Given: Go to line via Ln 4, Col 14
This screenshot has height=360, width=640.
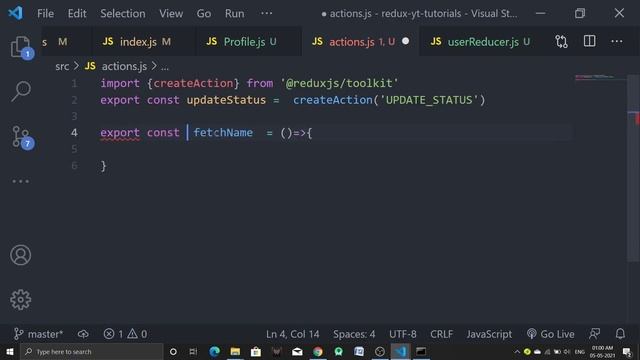Looking at the screenshot, I should click(293, 334).
